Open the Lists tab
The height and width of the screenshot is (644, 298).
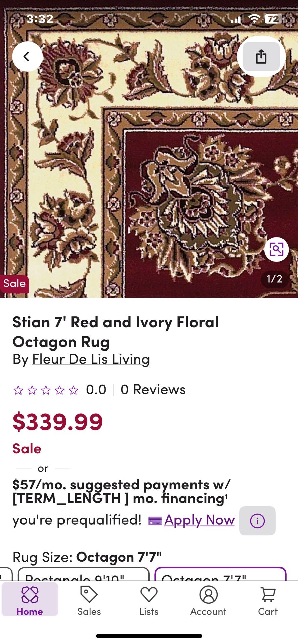[149, 600]
